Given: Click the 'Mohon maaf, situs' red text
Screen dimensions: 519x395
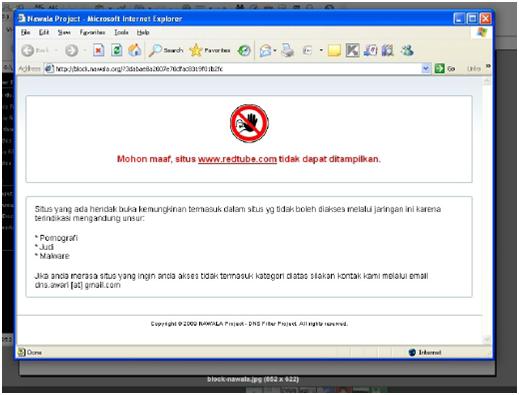Looking at the screenshot, I should point(156,159).
